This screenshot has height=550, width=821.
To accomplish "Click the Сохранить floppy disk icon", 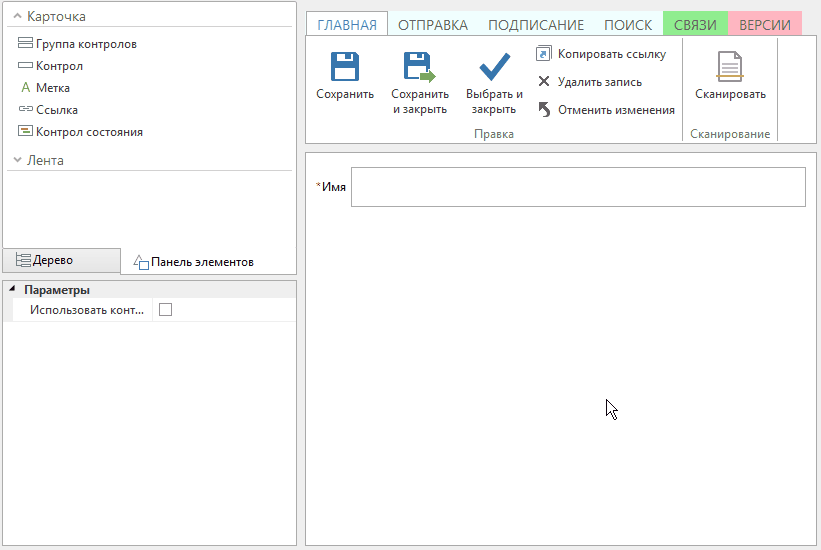I will [345, 67].
